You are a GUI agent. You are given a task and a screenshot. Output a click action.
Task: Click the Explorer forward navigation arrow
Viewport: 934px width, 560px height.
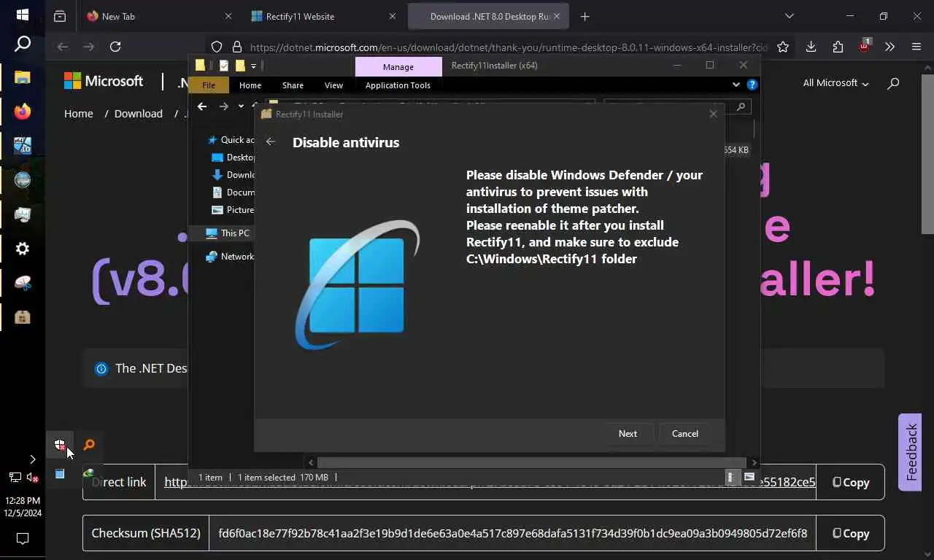pyautogui.click(x=223, y=106)
